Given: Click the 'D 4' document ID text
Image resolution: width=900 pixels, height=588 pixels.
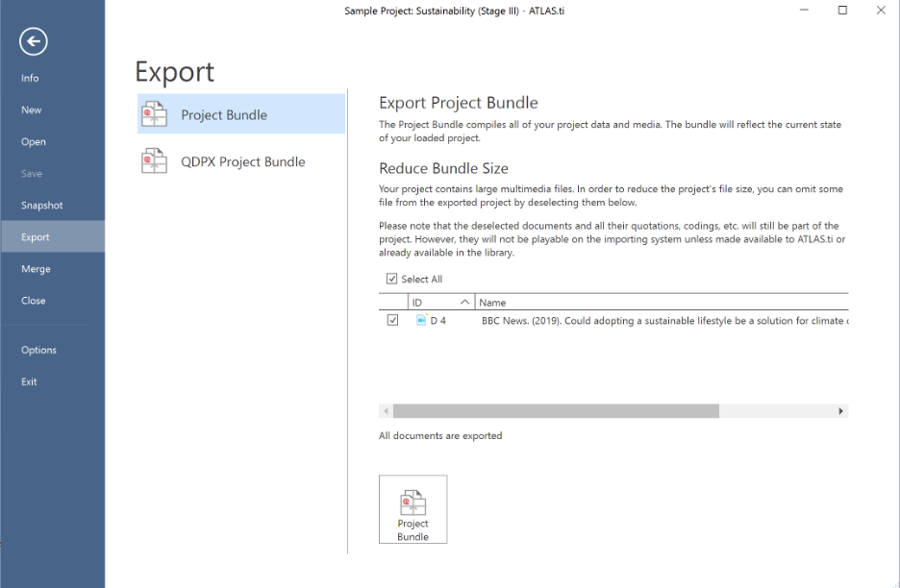Looking at the screenshot, I should 437,321.
